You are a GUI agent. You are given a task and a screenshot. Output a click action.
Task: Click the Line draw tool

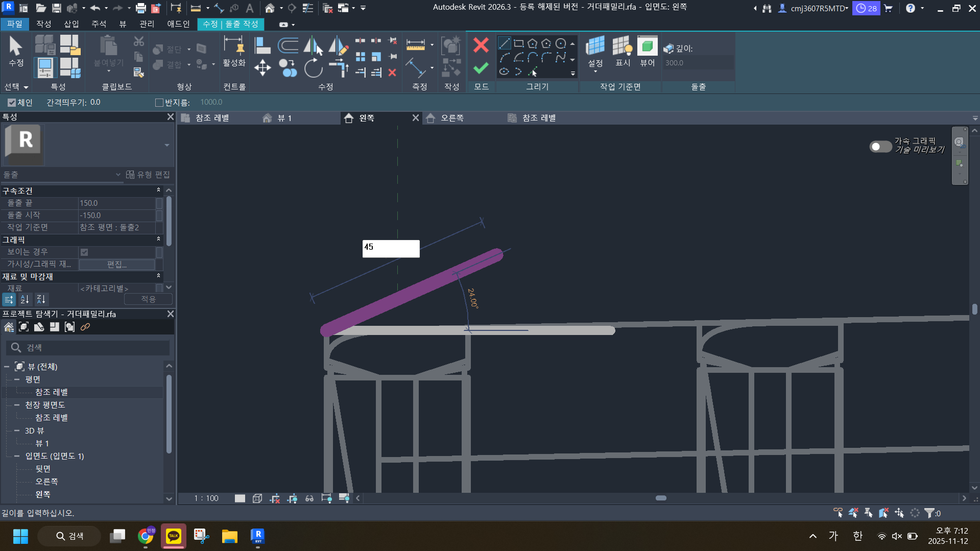tap(505, 44)
